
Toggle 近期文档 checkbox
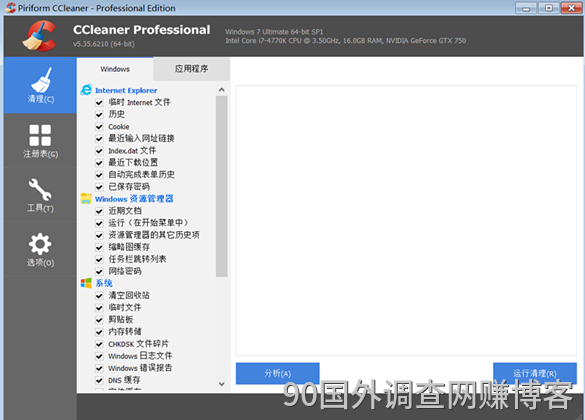point(99,211)
